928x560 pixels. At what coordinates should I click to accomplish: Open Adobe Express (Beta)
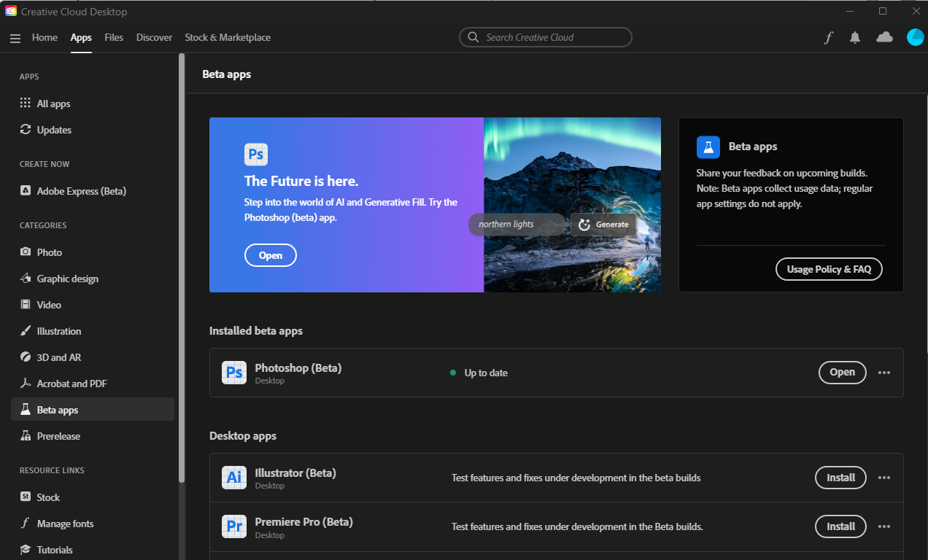pos(80,190)
